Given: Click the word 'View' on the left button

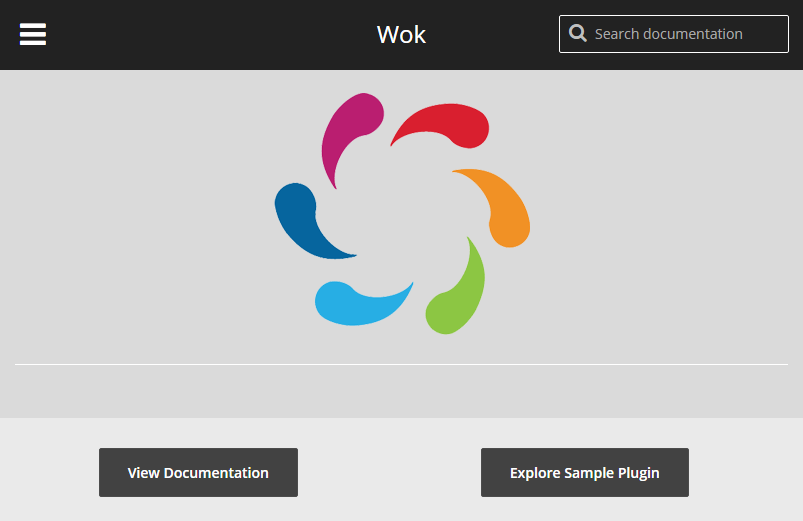Looking at the screenshot, I should (143, 473).
